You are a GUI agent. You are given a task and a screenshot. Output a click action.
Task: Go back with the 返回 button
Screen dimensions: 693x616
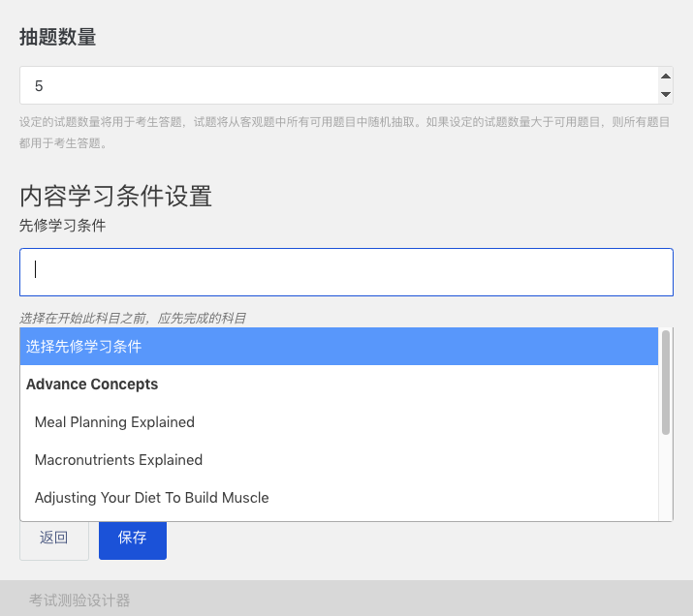coord(54,539)
